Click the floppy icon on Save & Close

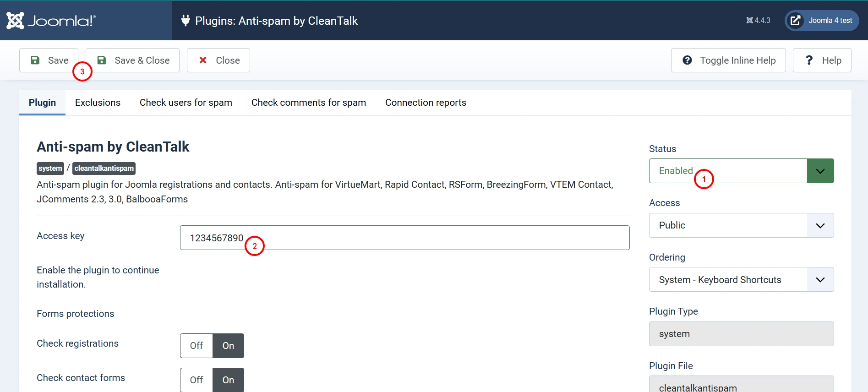102,60
